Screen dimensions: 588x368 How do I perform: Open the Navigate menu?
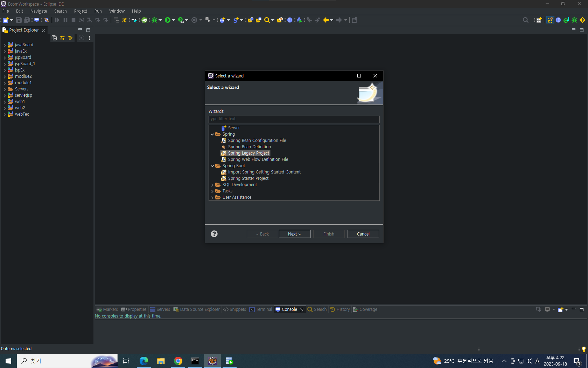pyautogui.click(x=38, y=11)
